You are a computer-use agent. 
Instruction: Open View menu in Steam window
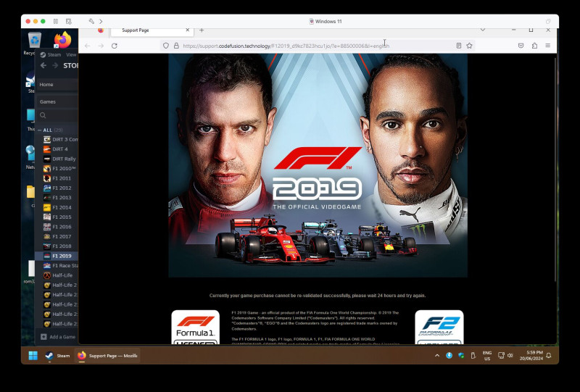(x=71, y=55)
